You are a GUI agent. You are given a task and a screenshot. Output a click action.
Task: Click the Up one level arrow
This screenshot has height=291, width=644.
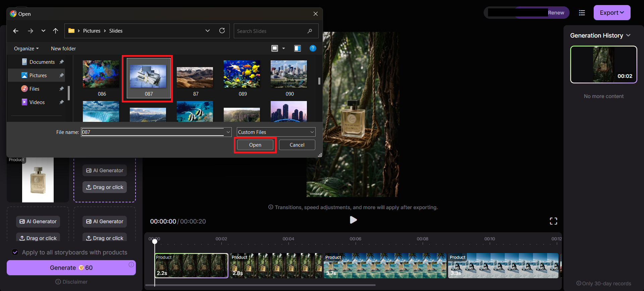pos(56,31)
